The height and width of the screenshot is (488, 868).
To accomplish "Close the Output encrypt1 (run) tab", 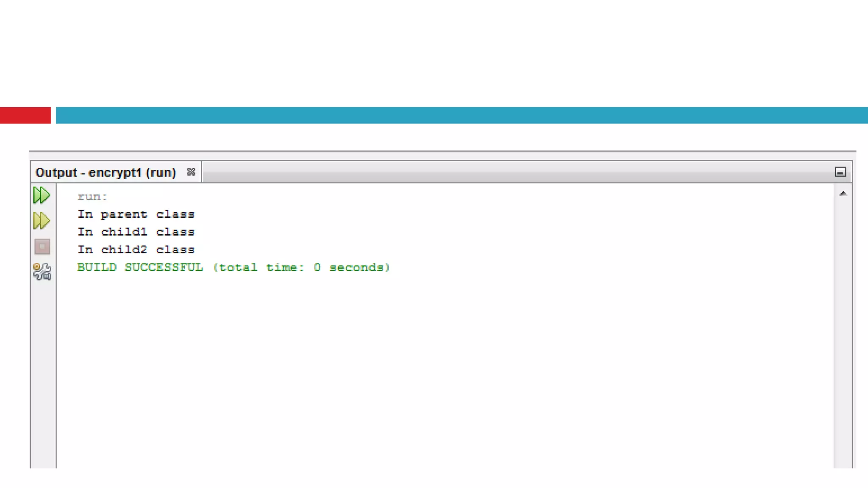I will tap(191, 172).
